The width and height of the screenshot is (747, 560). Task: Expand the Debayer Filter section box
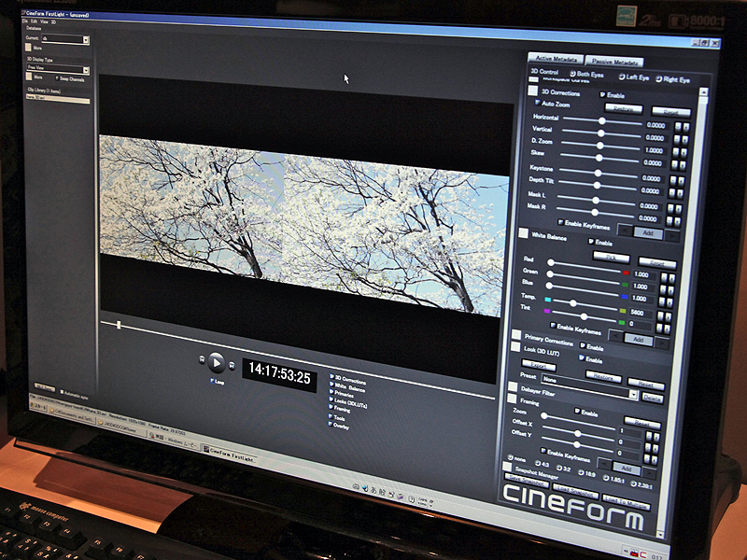(512, 386)
